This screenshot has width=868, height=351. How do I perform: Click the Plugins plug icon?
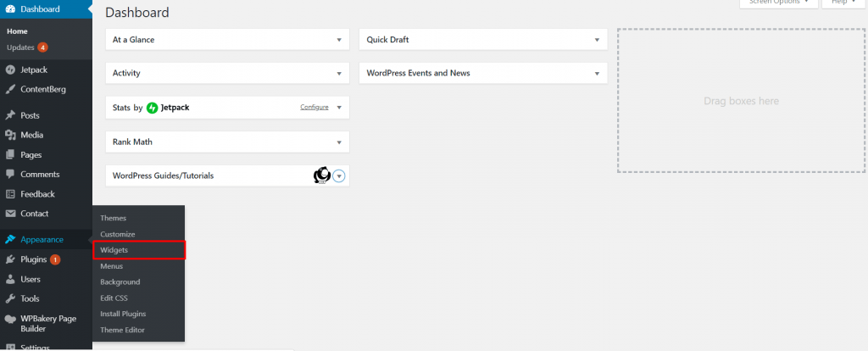coord(10,259)
